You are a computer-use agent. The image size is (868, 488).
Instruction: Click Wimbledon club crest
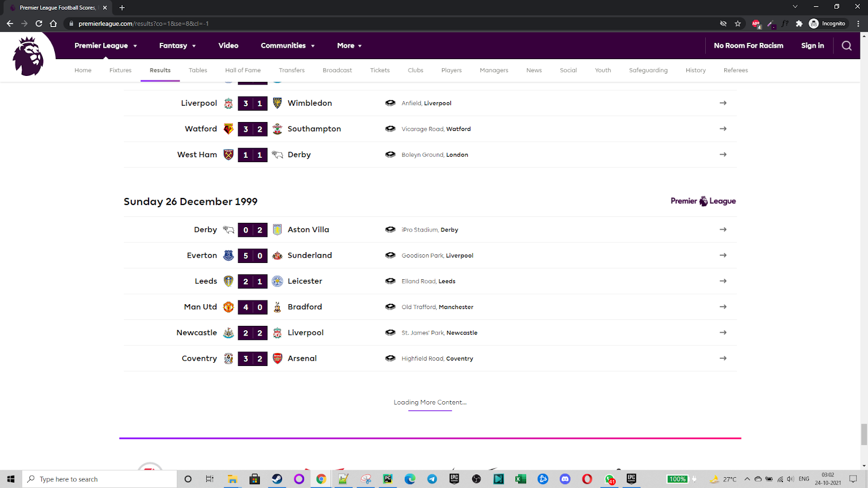277,103
